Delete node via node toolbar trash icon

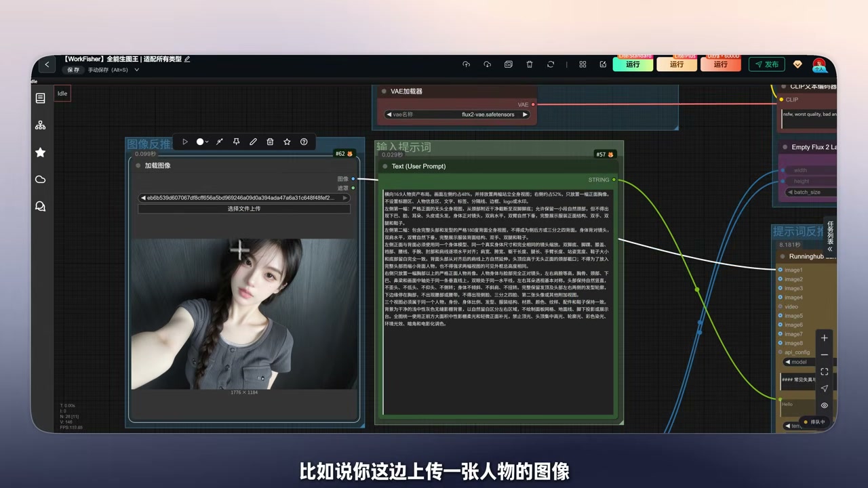pos(270,142)
